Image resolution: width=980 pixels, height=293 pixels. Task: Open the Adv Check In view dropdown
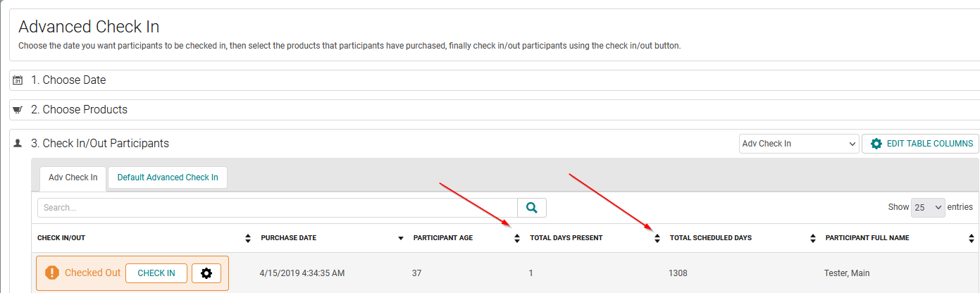(799, 144)
